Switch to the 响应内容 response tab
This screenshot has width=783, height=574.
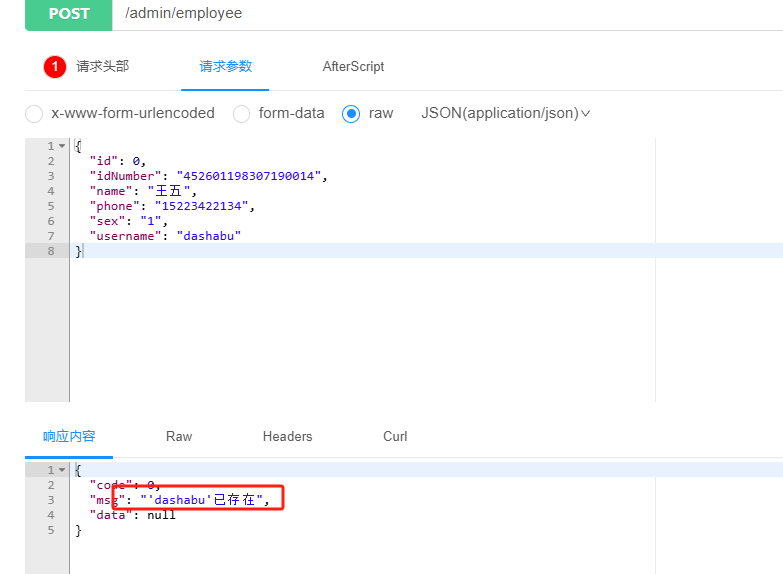point(69,437)
